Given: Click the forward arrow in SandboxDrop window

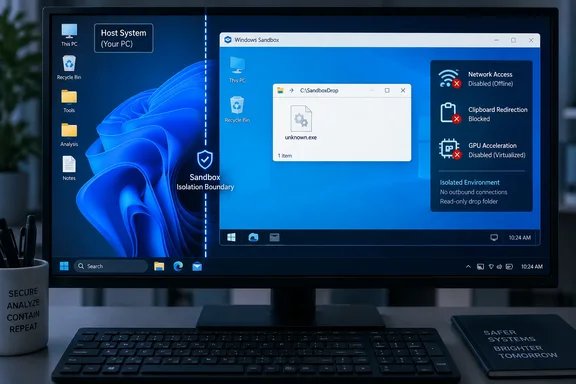Looking at the screenshot, I should [x=291, y=90].
